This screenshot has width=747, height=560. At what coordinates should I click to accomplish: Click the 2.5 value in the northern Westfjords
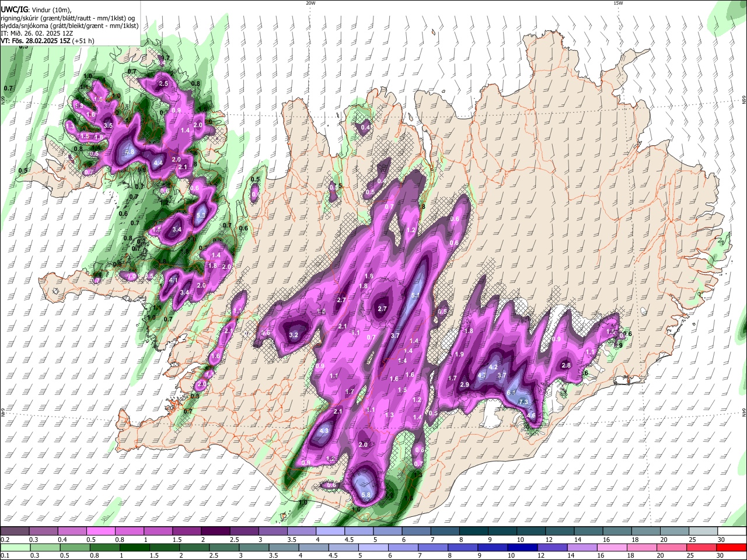[x=163, y=84]
